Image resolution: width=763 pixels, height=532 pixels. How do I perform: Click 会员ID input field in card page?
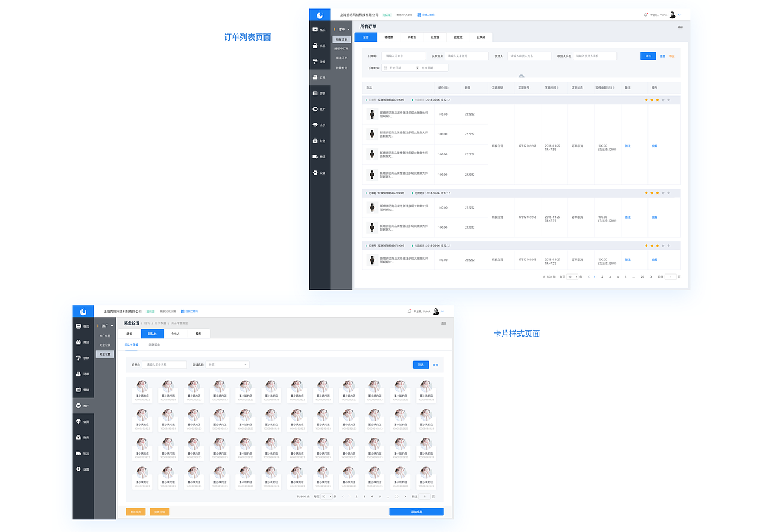(164, 365)
